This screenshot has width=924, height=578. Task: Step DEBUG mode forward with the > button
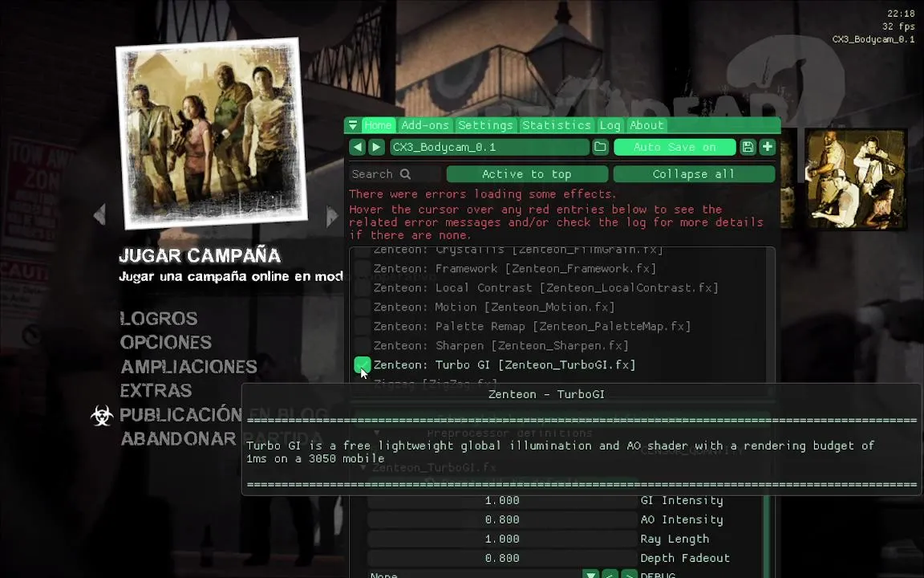630,575
